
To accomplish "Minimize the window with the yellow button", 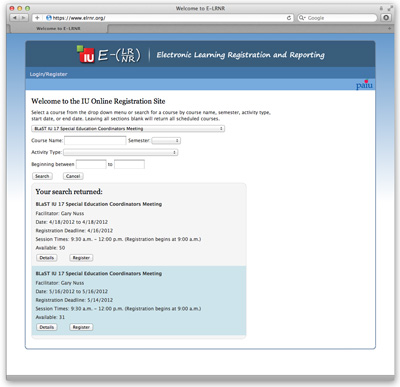I will pyautogui.click(x=20, y=8).
